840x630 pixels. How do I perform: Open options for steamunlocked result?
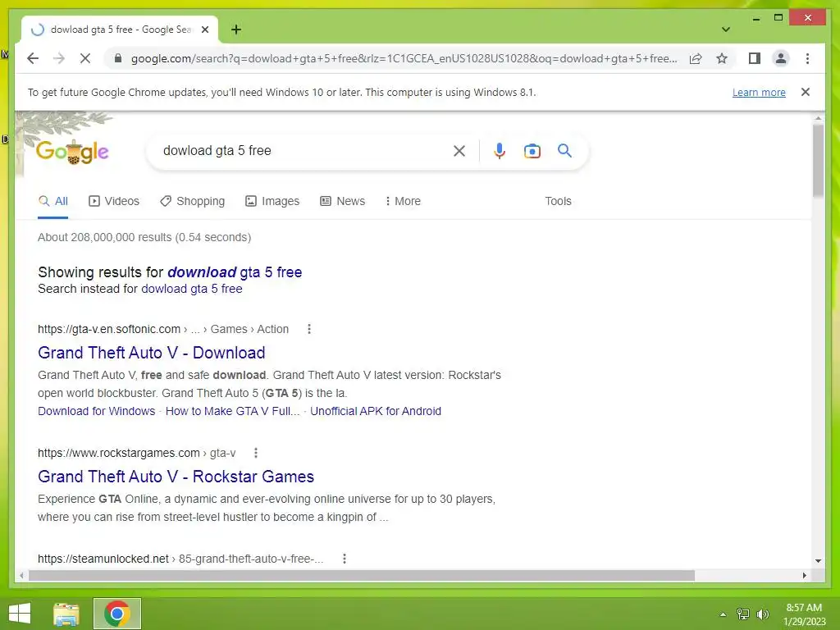(345, 559)
